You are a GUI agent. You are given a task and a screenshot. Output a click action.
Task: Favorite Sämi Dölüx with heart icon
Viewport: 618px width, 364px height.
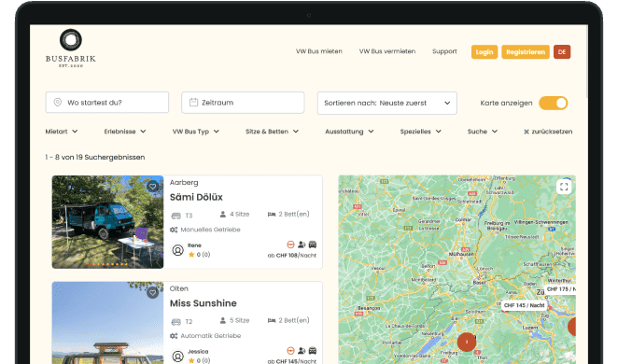tap(152, 187)
